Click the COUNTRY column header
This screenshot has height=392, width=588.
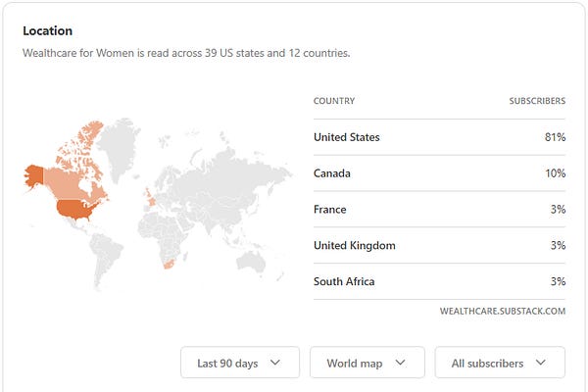click(334, 101)
